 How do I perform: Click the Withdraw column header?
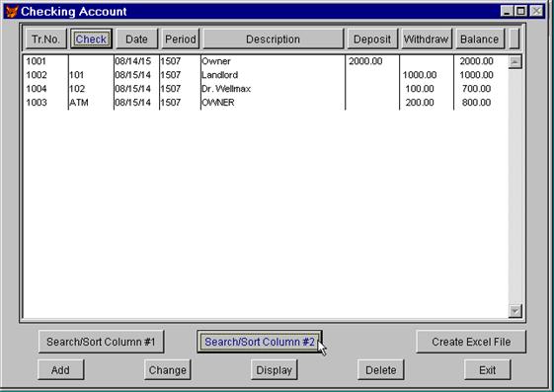pos(427,39)
